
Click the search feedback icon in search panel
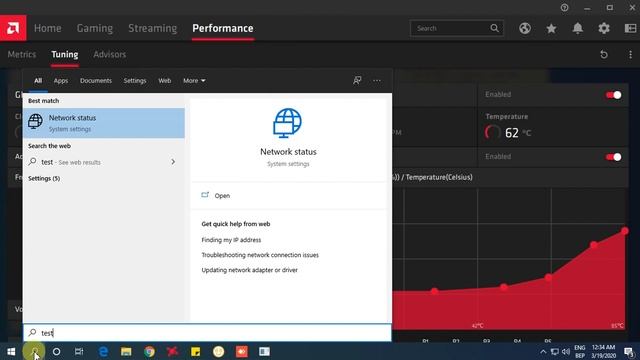357,80
